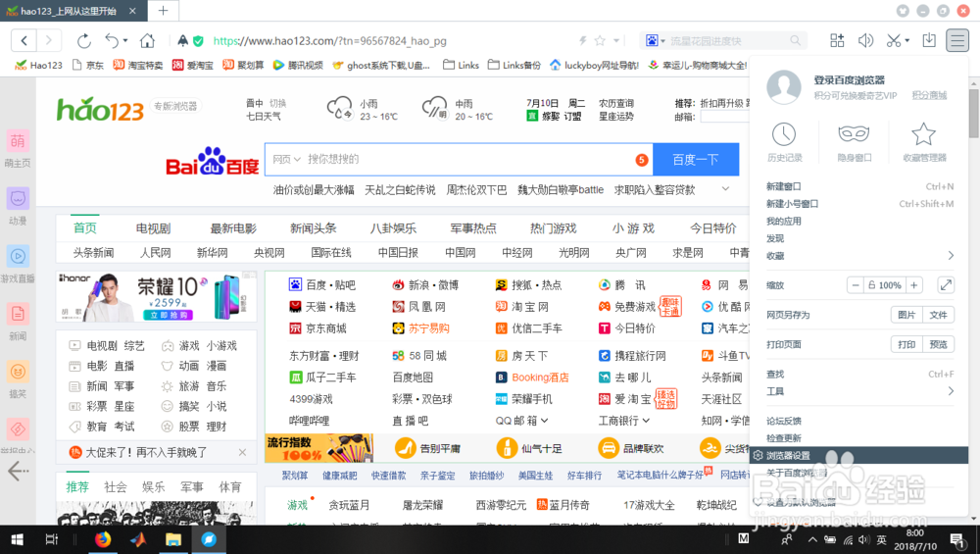Save page as 文件 button
Image resolution: width=980 pixels, height=554 pixels.
(938, 315)
